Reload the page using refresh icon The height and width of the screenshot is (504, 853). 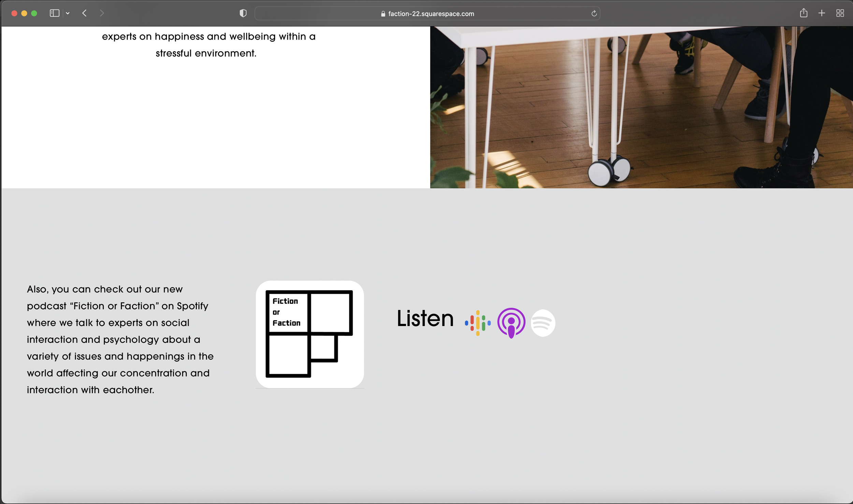tap(594, 13)
